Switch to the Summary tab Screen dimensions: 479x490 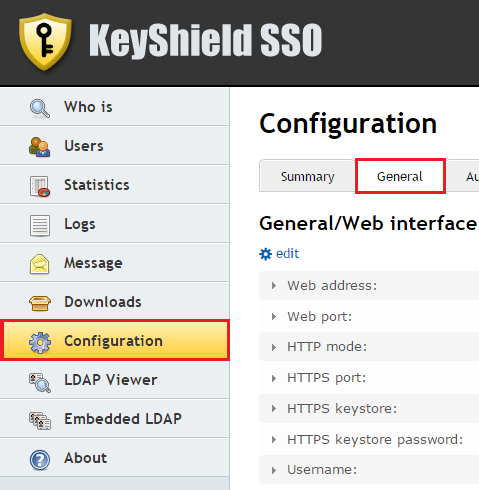pos(307,176)
